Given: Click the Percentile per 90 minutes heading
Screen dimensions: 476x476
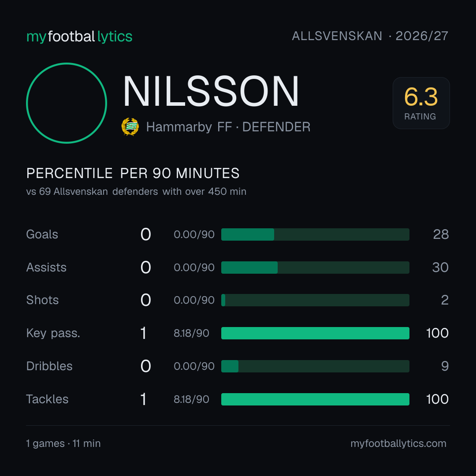Looking at the screenshot, I should pos(133,173).
